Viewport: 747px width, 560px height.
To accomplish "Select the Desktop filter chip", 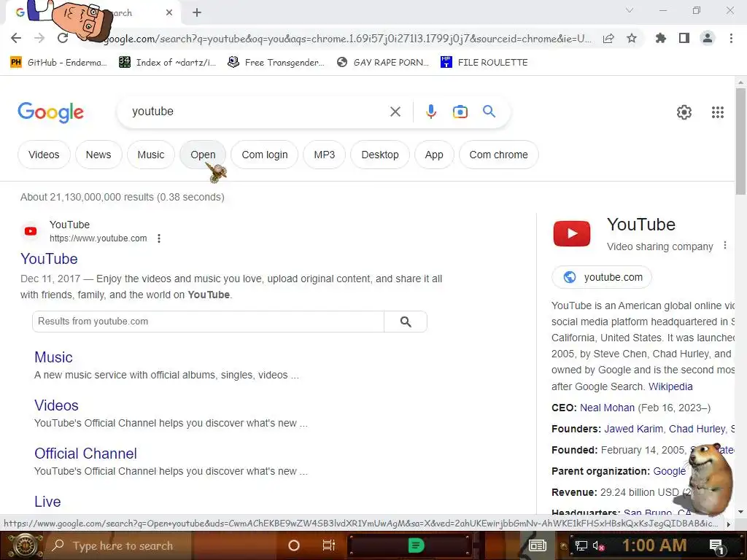I will pos(379,155).
